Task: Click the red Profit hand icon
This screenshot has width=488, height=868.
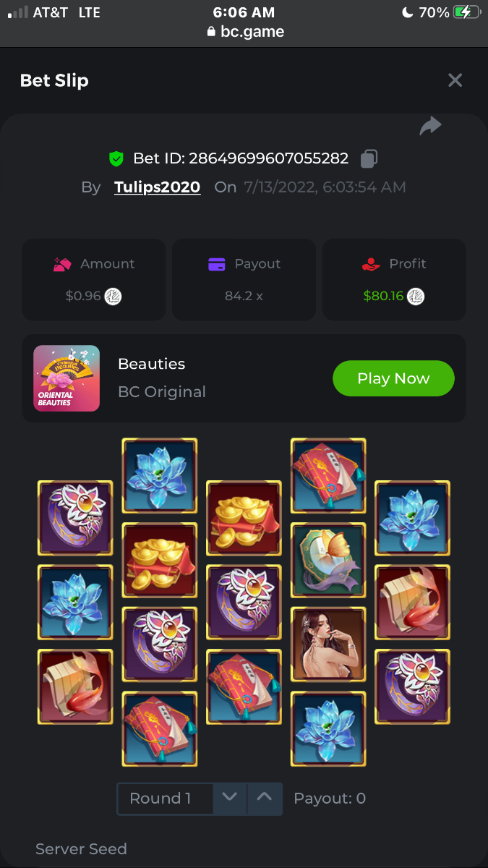Action: pos(371,264)
